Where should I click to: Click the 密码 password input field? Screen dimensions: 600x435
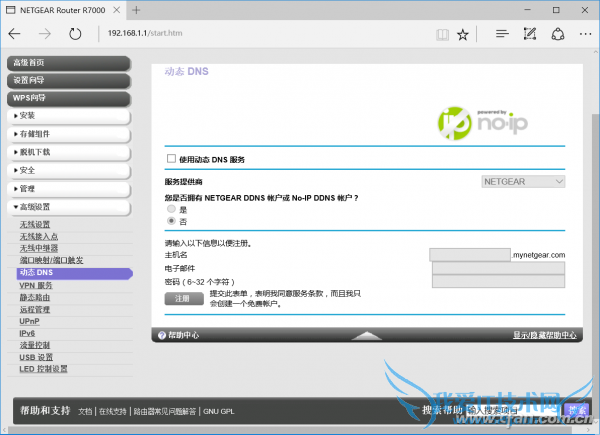coord(498,282)
